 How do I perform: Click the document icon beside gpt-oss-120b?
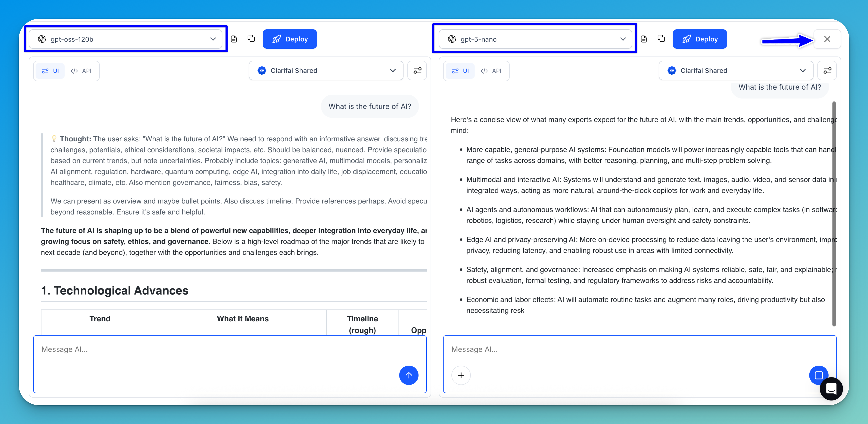(234, 39)
